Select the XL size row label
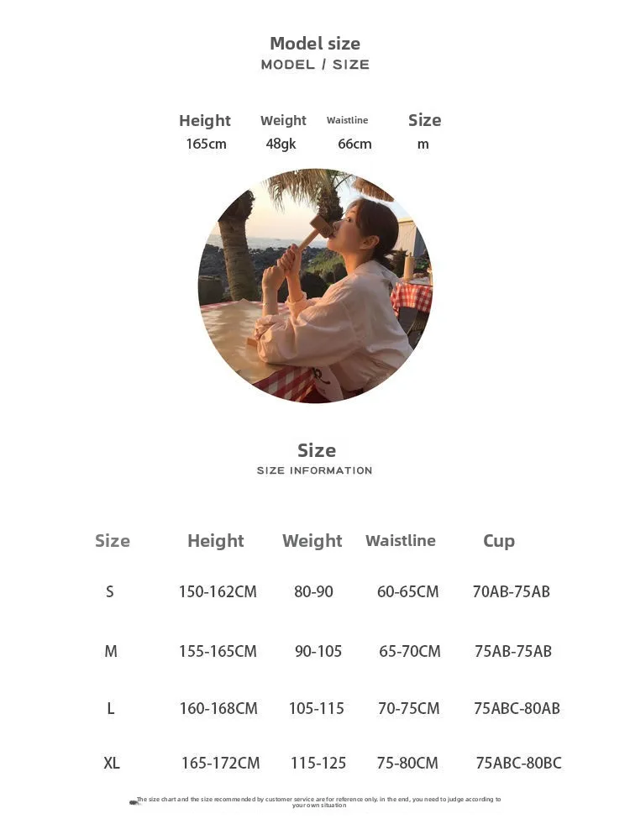Image resolution: width=630 pixels, height=840 pixels. pyautogui.click(x=112, y=763)
